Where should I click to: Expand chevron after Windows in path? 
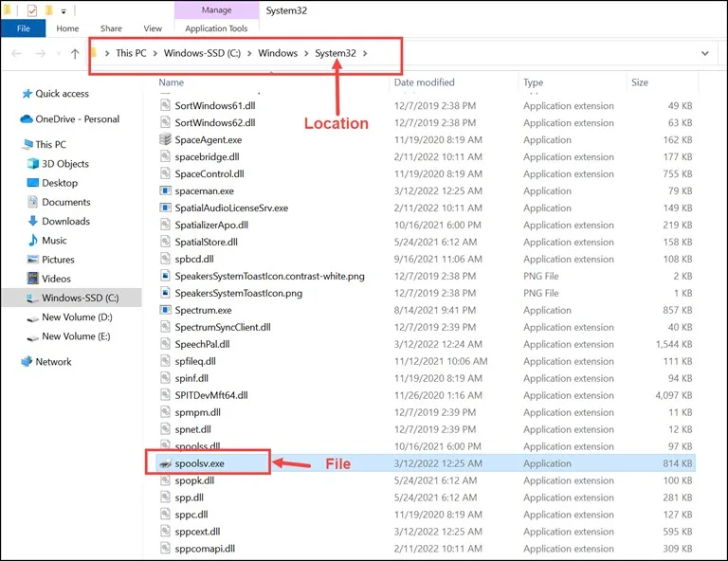(306, 53)
